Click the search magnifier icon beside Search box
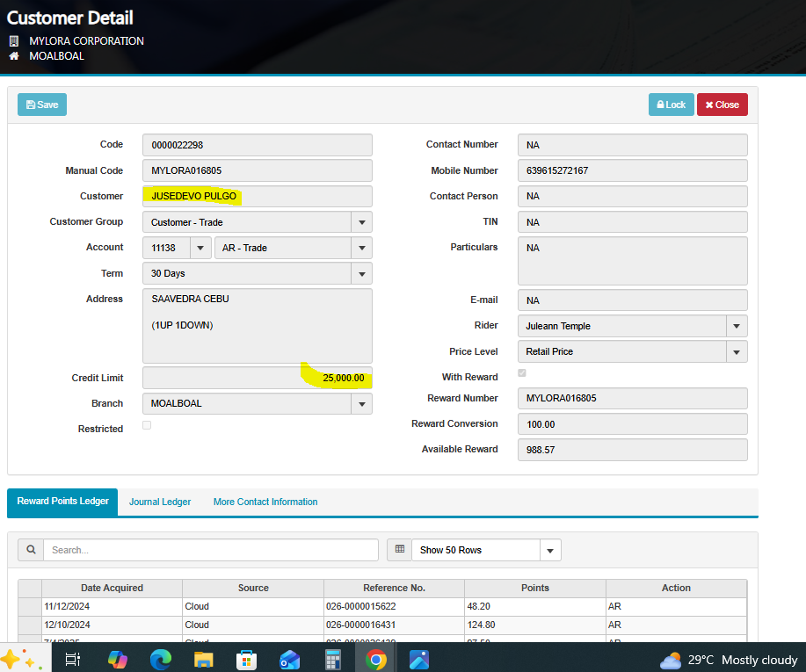The image size is (806, 672). (31, 550)
